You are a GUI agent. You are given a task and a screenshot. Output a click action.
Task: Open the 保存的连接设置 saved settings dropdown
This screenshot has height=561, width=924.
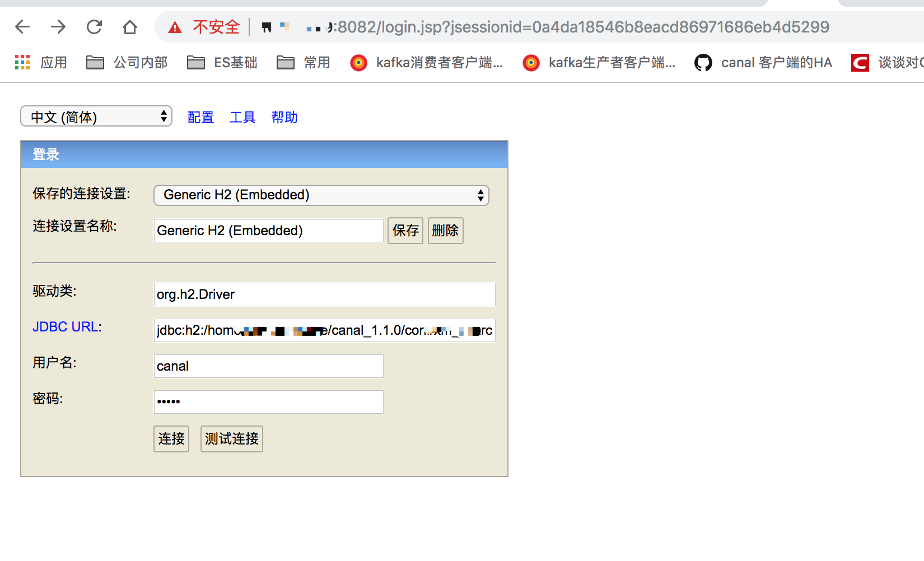(x=321, y=195)
